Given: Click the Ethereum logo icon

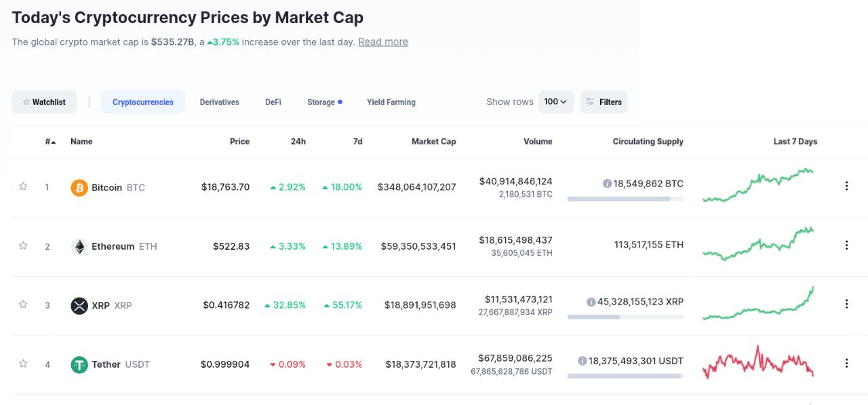Looking at the screenshot, I should (79, 247).
